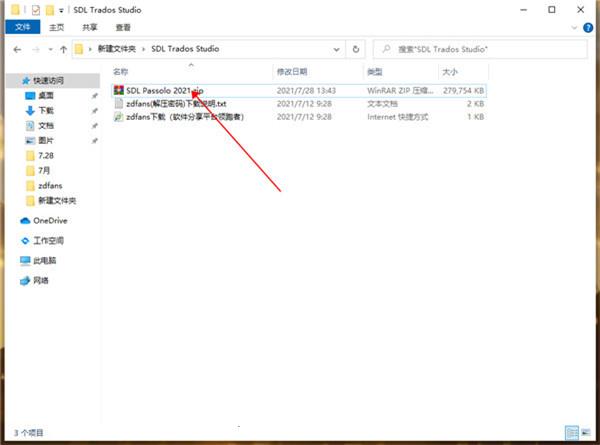Open 文档 in quick access
The image size is (600, 445).
[46, 126]
